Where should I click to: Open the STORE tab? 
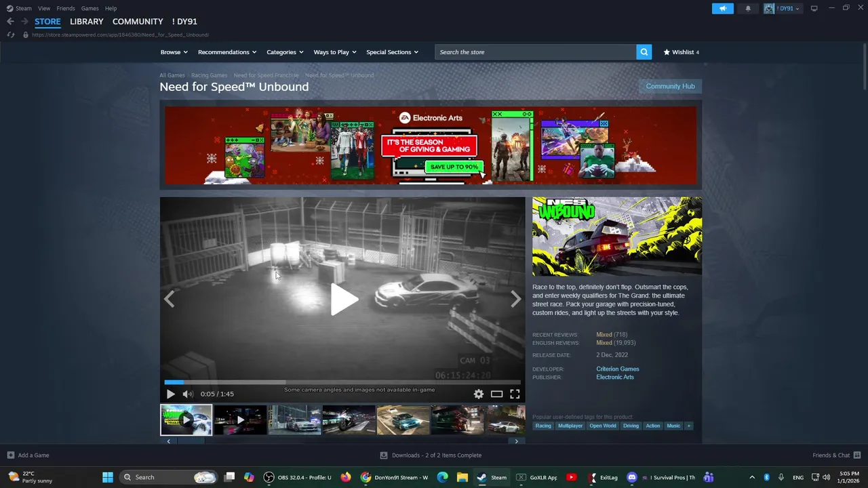pos(47,22)
